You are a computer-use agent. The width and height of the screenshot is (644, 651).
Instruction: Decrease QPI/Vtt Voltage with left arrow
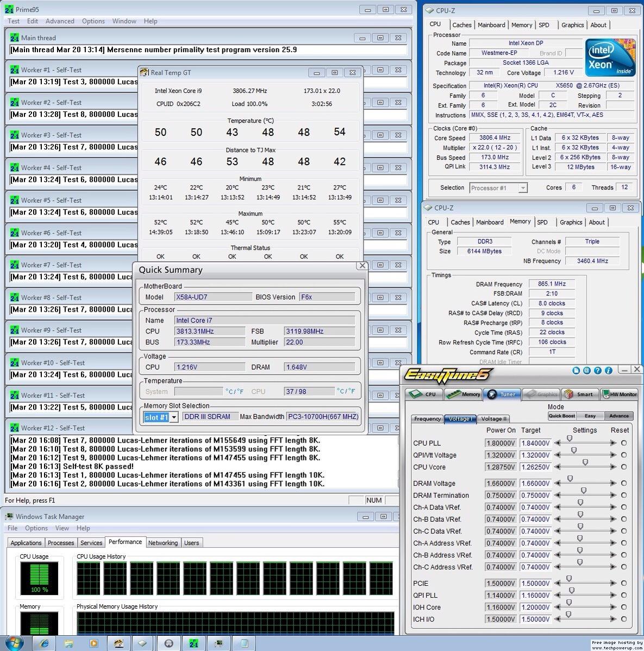tap(557, 455)
